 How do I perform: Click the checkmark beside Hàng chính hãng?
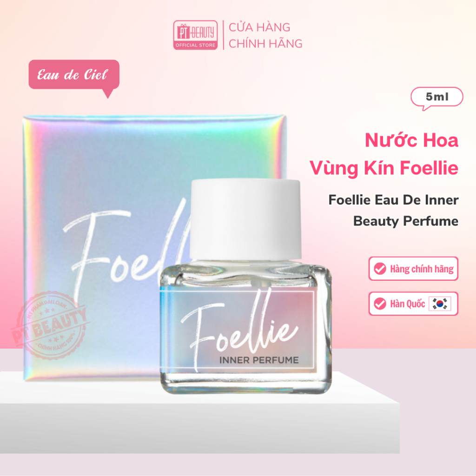coord(380,269)
